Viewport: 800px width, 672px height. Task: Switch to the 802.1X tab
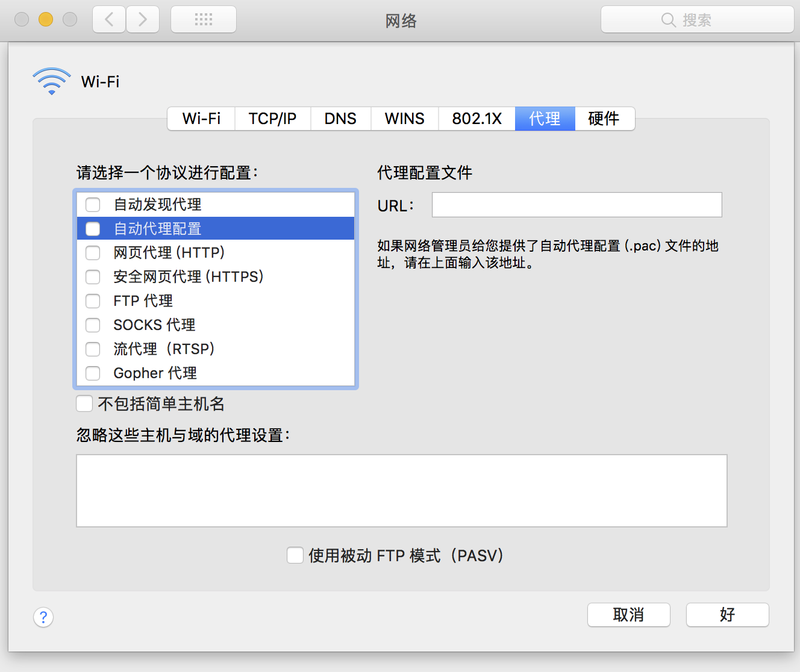click(x=477, y=119)
